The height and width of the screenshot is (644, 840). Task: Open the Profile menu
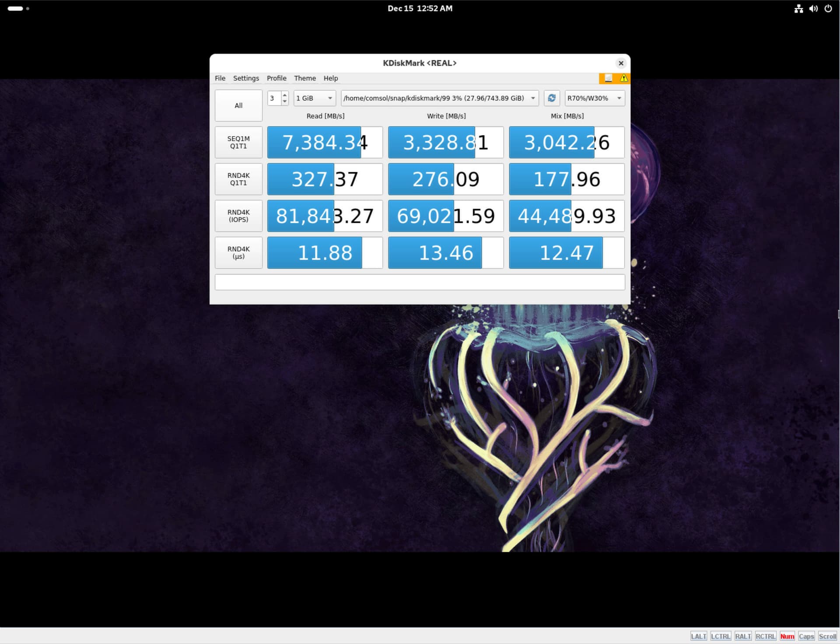[276, 78]
